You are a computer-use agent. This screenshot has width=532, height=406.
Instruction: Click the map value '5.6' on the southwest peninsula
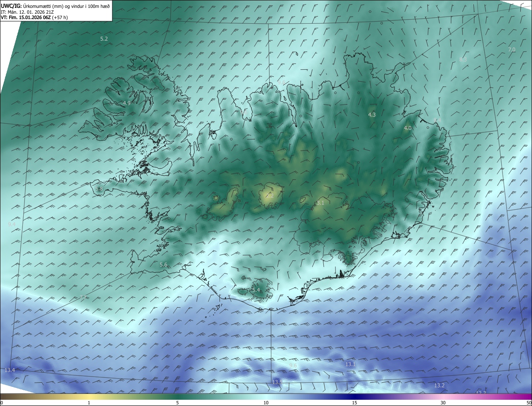pyautogui.click(x=163, y=264)
